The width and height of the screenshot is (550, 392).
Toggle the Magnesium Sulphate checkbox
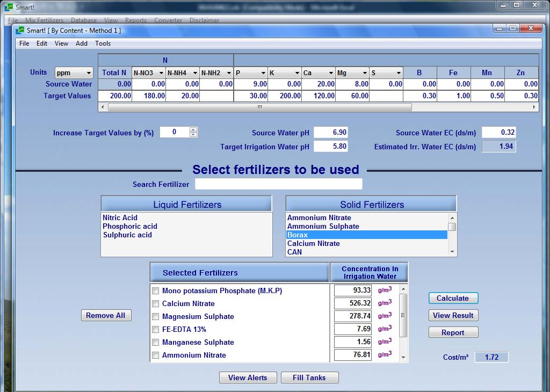point(155,317)
